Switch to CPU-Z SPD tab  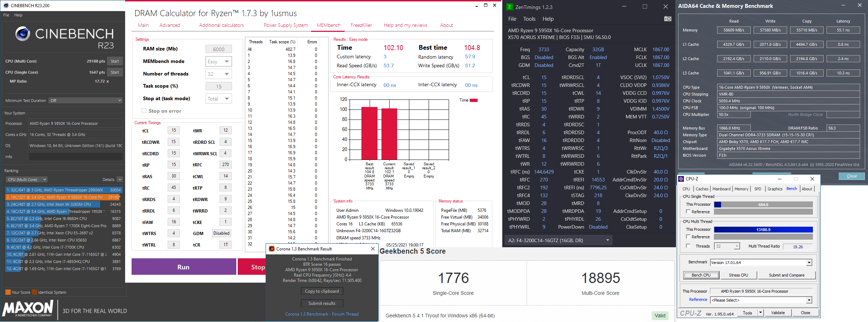758,189
